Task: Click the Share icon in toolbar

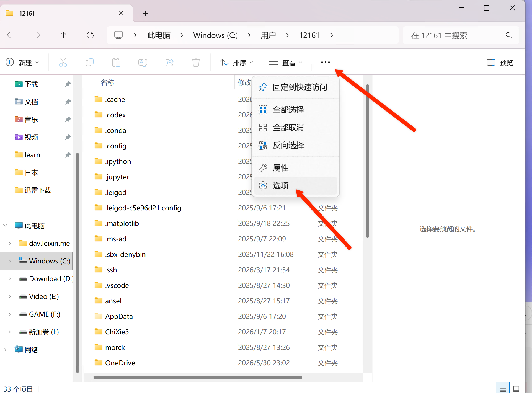Action: point(169,63)
